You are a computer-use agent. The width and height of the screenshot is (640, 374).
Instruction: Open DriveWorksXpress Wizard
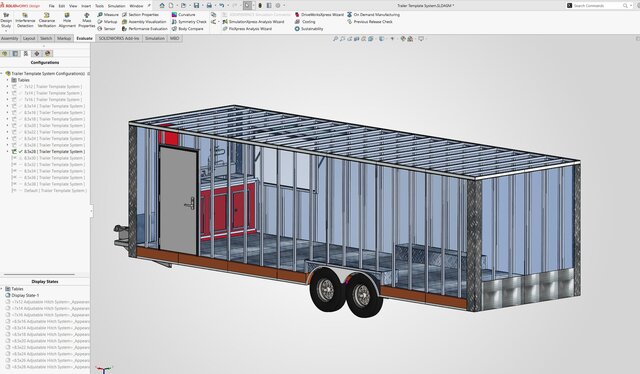tap(319, 14)
